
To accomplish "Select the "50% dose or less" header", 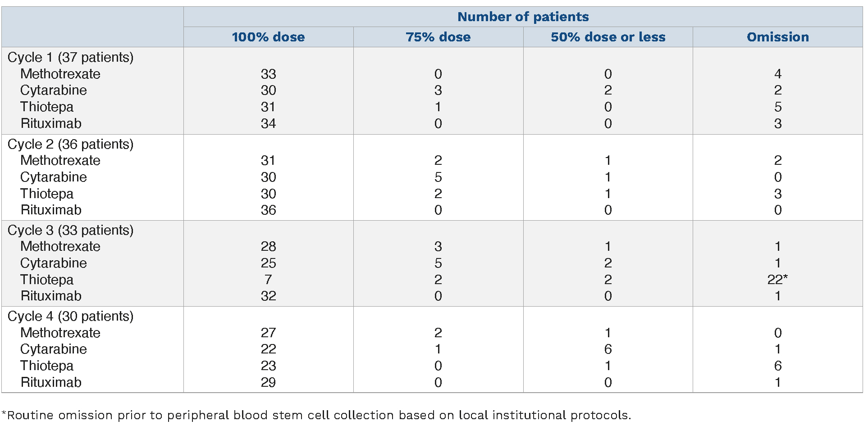I will pos(608,37).
